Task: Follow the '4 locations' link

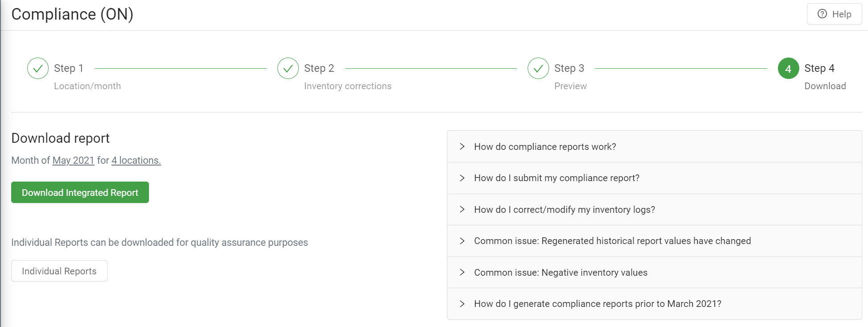Action: click(136, 160)
